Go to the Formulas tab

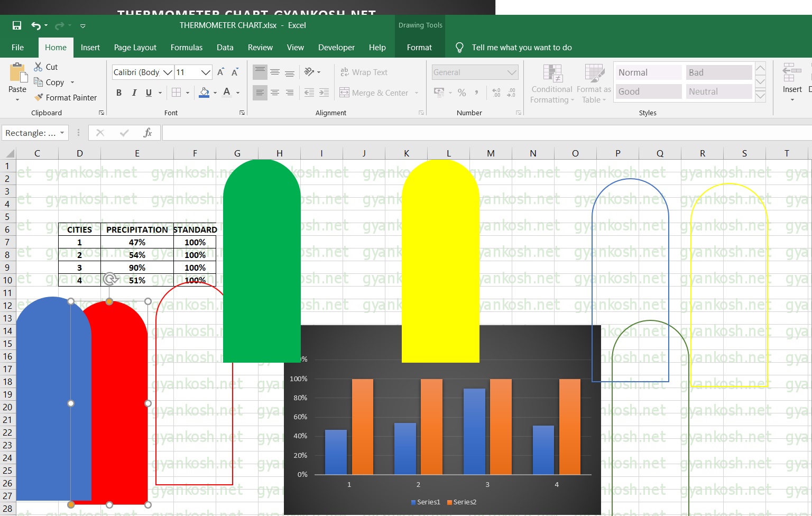[187, 48]
